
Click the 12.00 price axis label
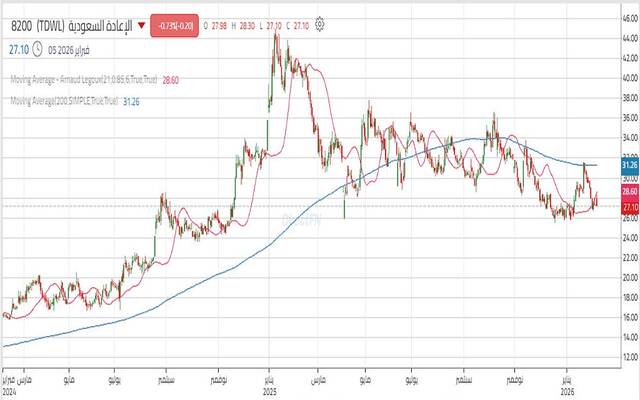click(x=629, y=357)
